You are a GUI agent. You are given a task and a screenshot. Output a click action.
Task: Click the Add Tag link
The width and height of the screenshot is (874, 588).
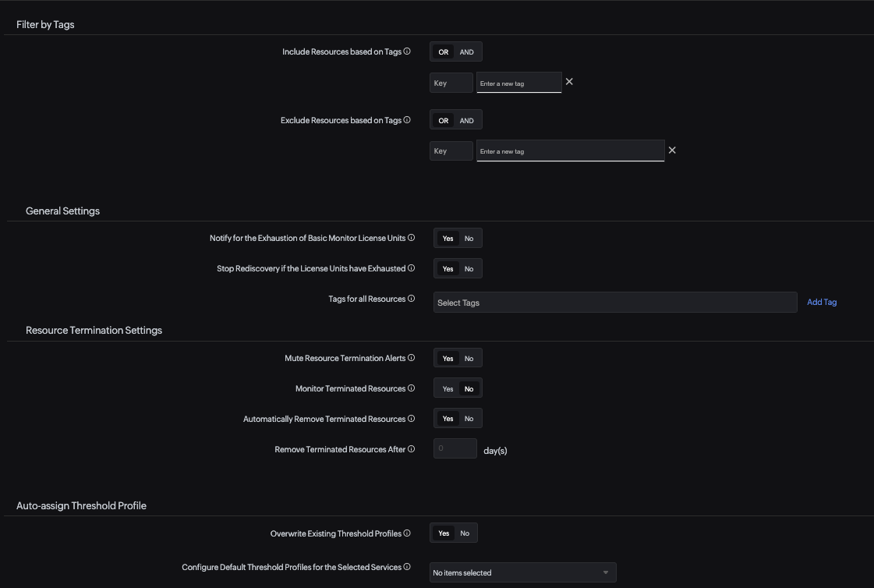(821, 302)
